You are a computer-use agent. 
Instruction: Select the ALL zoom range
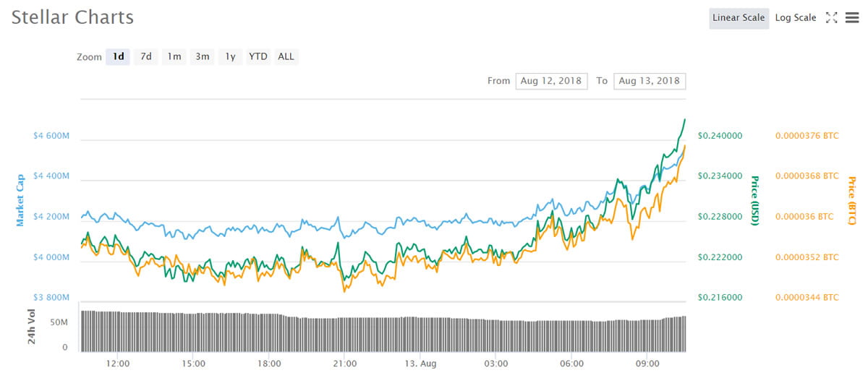click(286, 56)
